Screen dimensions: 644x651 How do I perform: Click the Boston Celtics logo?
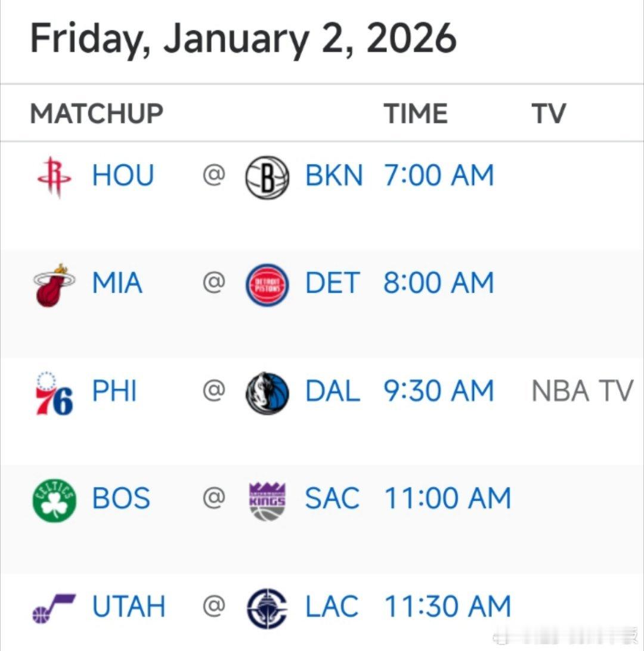pos(54,500)
